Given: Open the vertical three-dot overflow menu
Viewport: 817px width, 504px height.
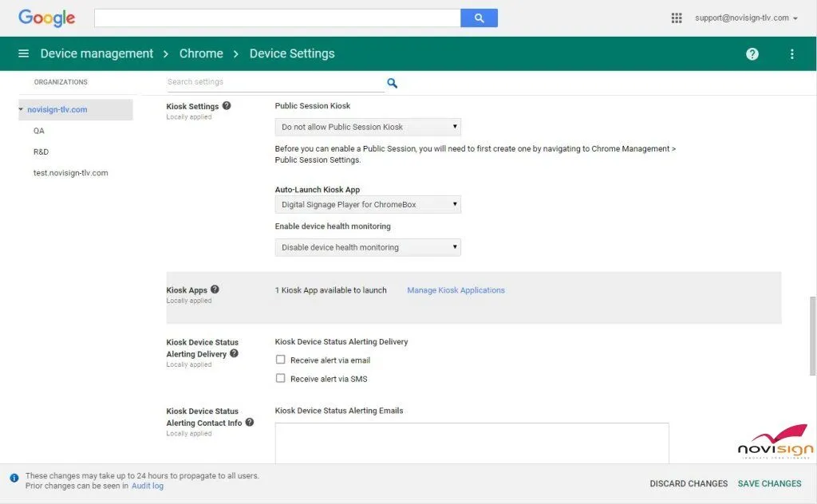Looking at the screenshot, I should click(791, 53).
